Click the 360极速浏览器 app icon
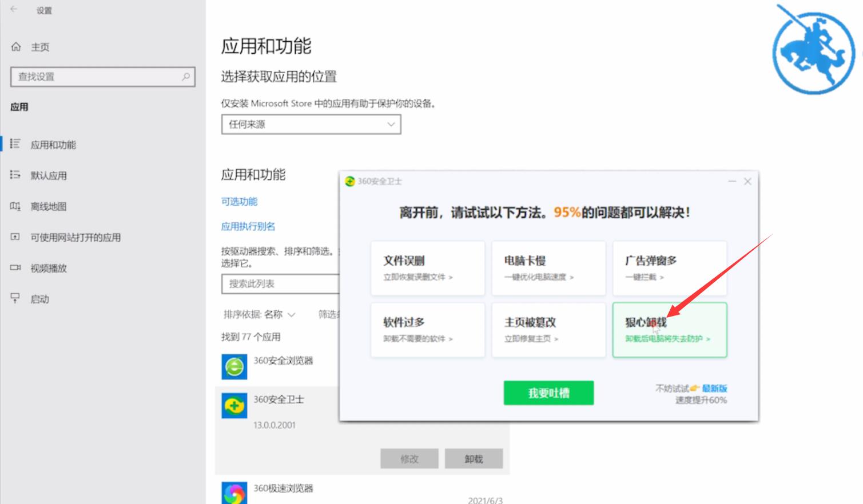Image resolution: width=863 pixels, height=504 pixels. coord(234,493)
